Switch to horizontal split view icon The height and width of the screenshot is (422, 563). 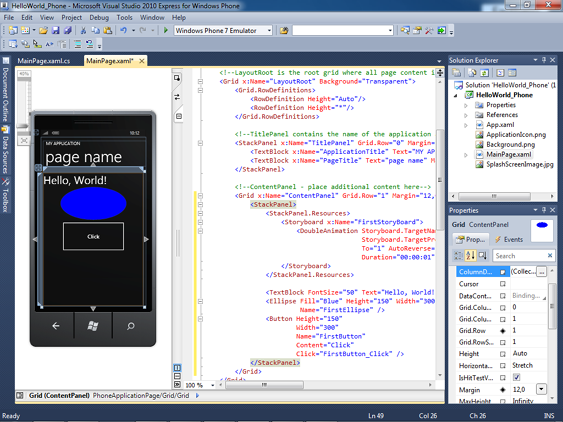point(177,376)
